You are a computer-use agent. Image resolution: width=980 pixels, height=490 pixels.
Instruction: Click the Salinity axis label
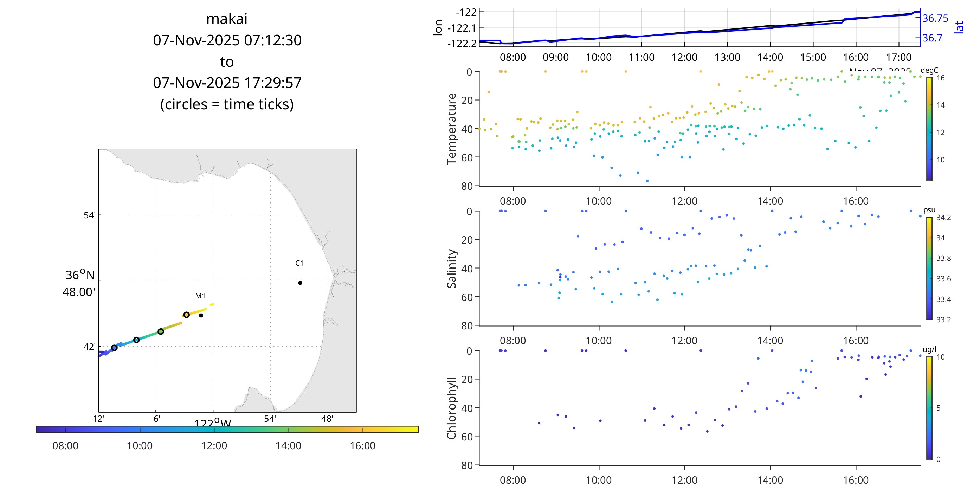(452, 268)
